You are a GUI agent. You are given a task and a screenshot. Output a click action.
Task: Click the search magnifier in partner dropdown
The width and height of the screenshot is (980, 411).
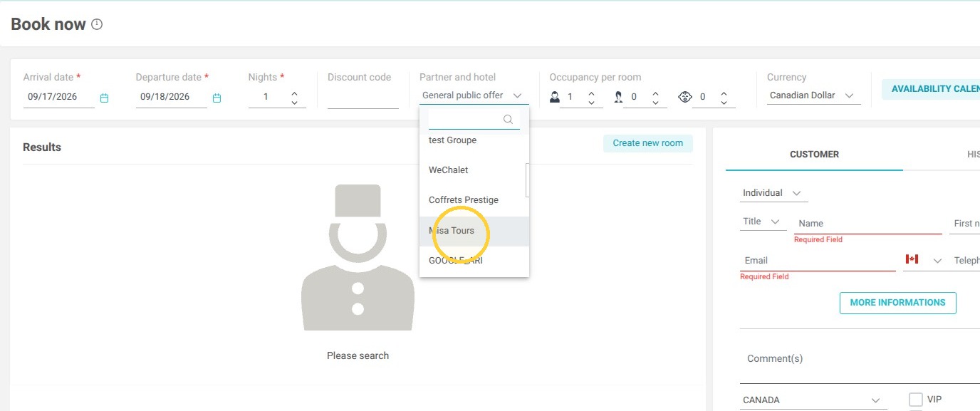(508, 120)
